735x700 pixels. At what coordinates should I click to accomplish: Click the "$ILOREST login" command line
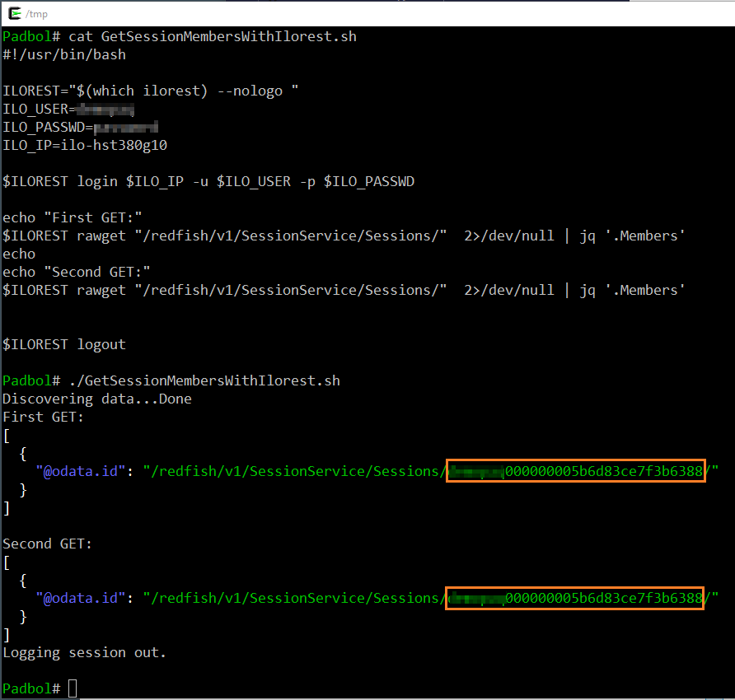pos(208,181)
